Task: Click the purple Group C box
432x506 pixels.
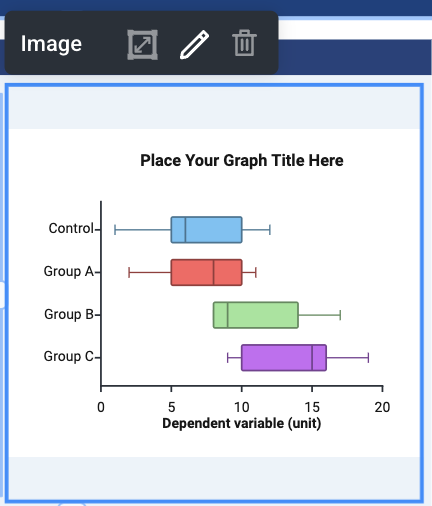Action: pos(284,358)
